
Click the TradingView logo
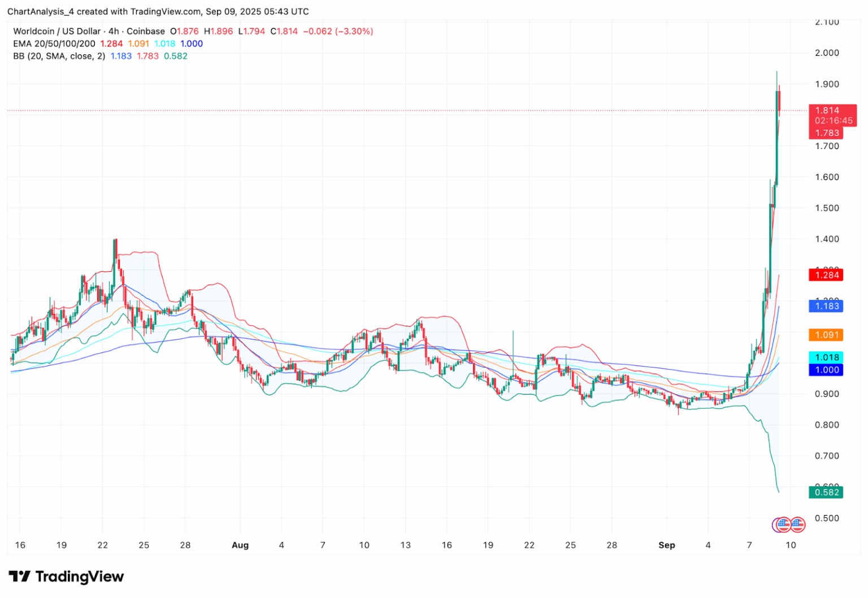click(68, 577)
